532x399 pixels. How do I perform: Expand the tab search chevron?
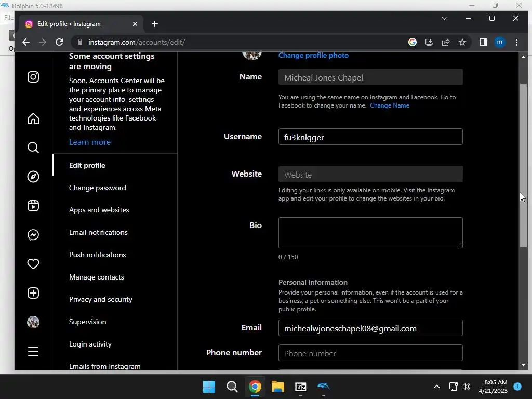coord(444,18)
